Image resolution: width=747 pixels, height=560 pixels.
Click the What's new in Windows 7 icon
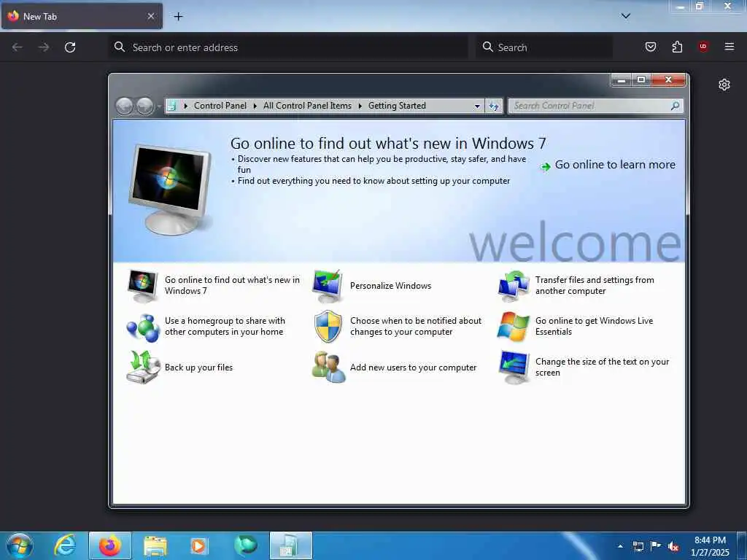click(x=142, y=286)
